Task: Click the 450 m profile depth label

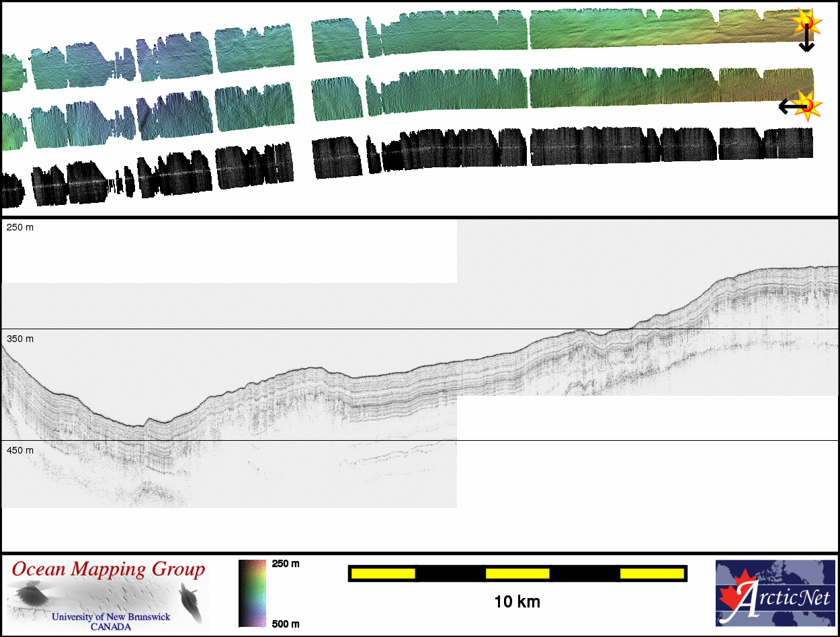Action: coord(20,450)
